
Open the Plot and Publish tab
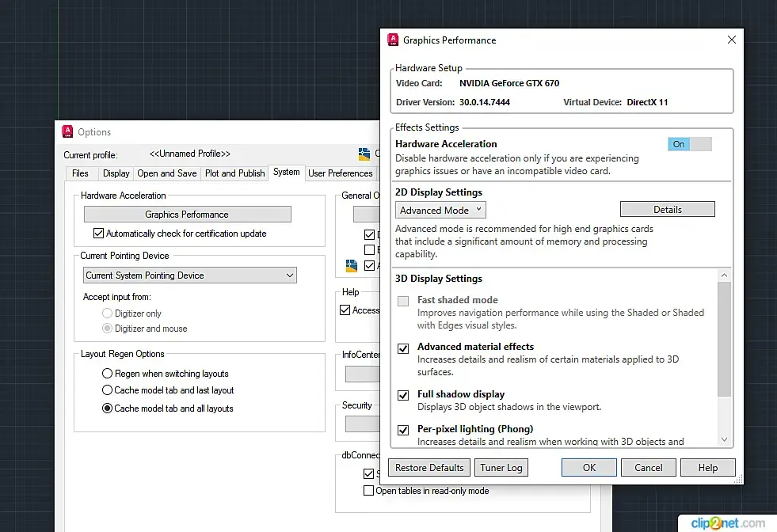pos(234,173)
